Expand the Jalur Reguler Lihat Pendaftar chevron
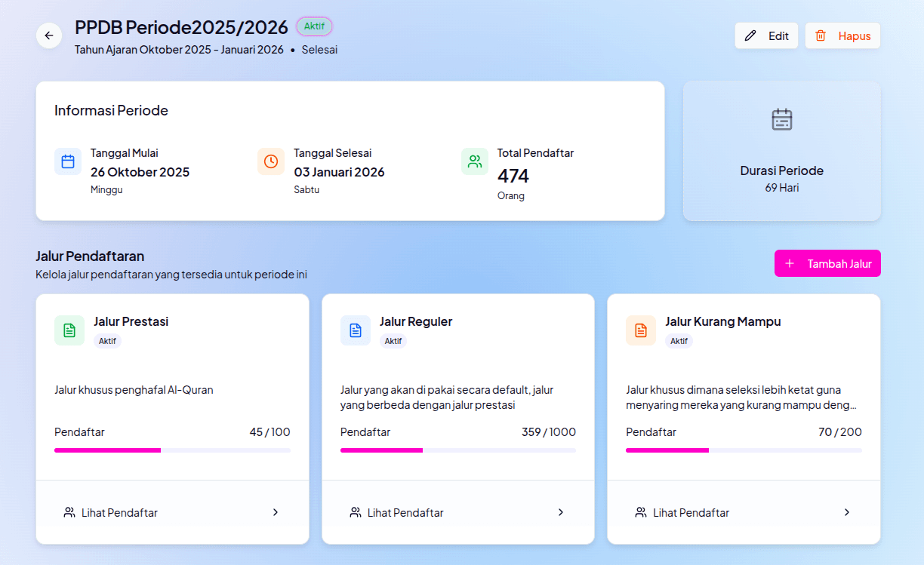 tap(561, 512)
